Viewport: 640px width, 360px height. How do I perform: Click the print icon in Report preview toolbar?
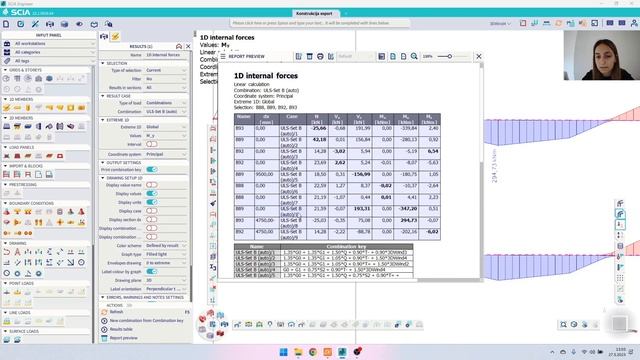click(x=320, y=56)
